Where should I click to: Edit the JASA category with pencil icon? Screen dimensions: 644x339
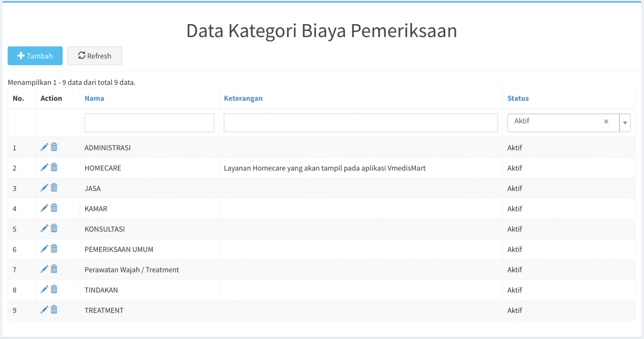tap(44, 188)
